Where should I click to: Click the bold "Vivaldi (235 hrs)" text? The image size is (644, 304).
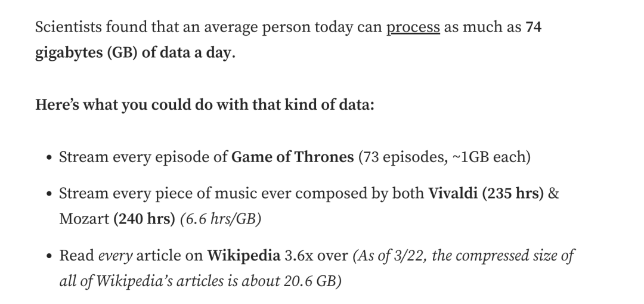click(486, 194)
